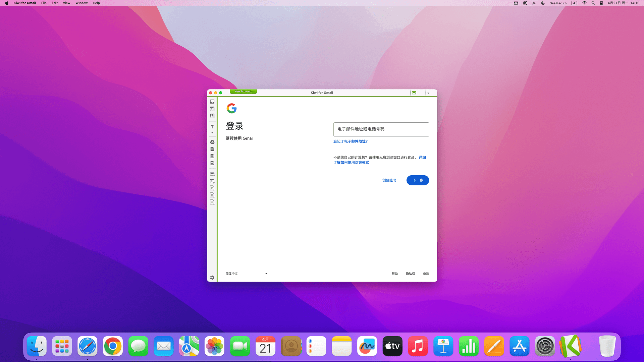Click the filter funnel icon in sidebar
The image size is (644, 362).
pyautogui.click(x=212, y=126)
